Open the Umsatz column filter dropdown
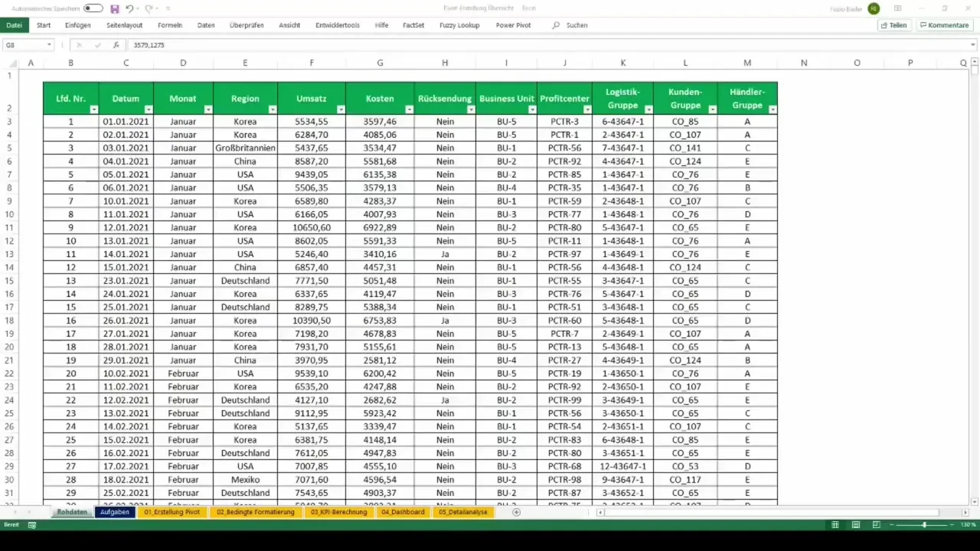 point(341,109)
